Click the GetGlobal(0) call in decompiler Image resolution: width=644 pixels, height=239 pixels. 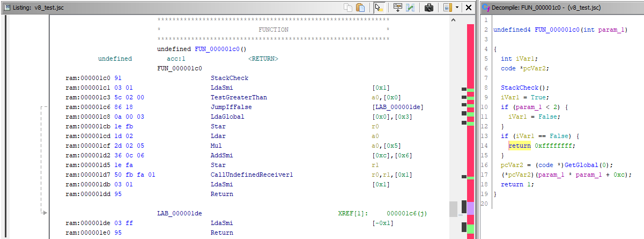[589, 165]
